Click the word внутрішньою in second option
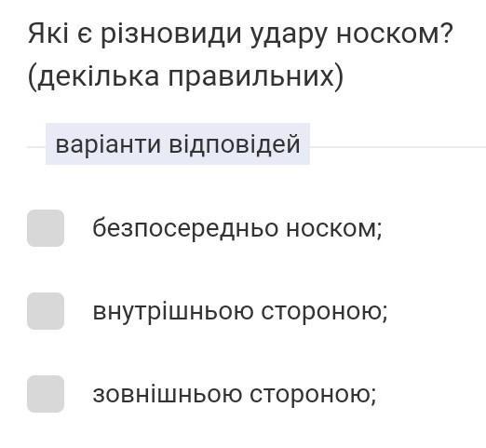Screen dimensions: 486x448 [x=173, y=311]
